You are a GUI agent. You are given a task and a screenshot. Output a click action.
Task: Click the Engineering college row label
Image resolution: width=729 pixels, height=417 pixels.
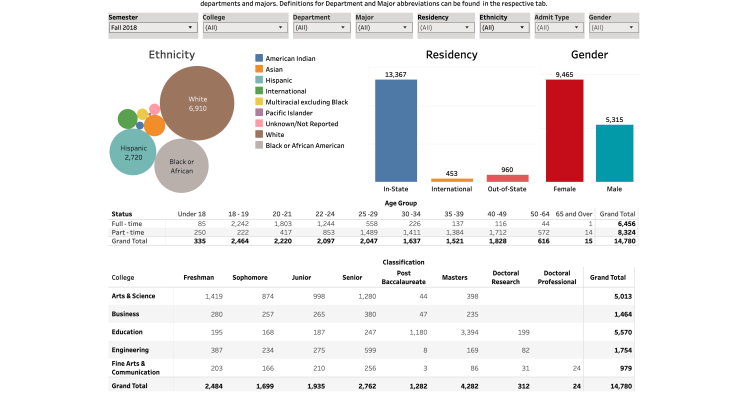(x=131, y=349)
